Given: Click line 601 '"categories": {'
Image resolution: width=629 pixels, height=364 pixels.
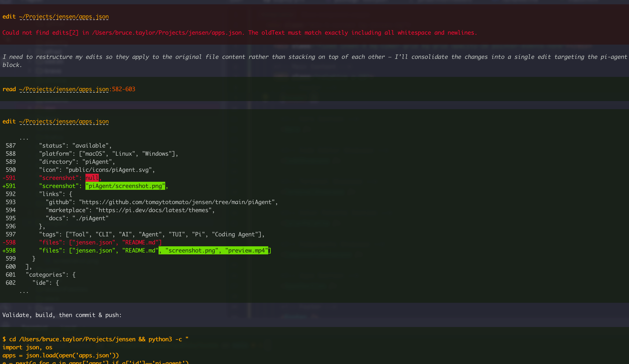Looking at the screenshot, I should tap(51, 275).
